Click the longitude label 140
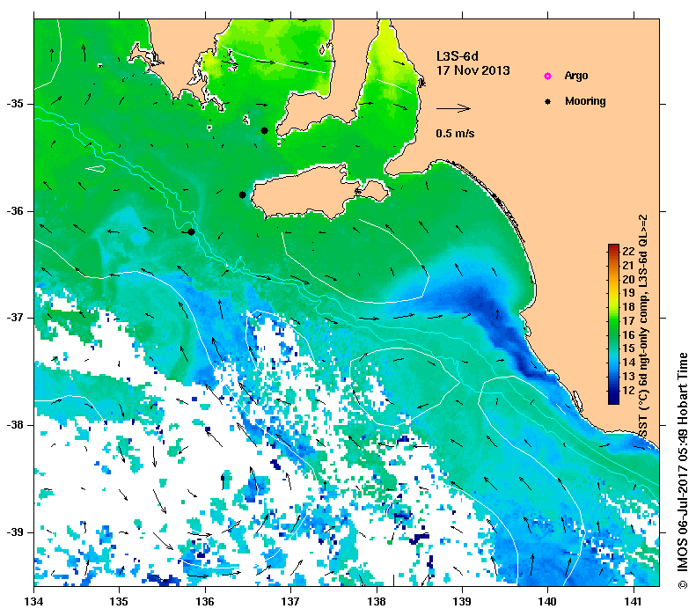696x616 pixels. click(548, 601)
